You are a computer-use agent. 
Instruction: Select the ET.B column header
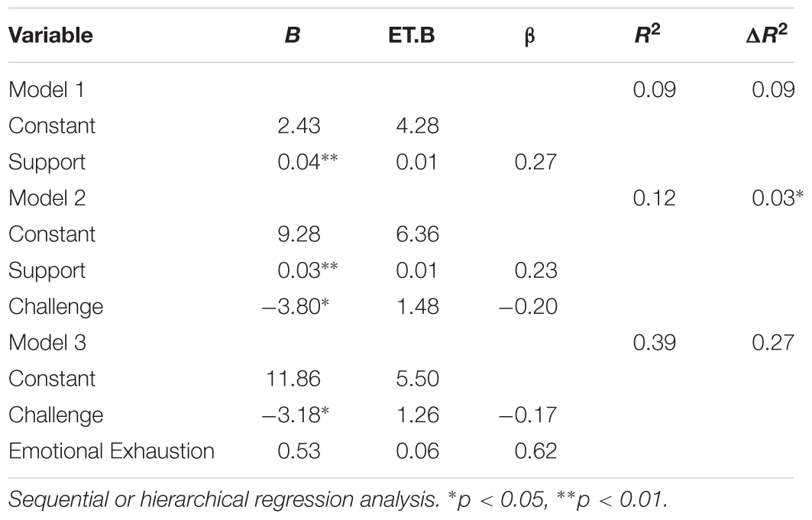pos(418,37)
